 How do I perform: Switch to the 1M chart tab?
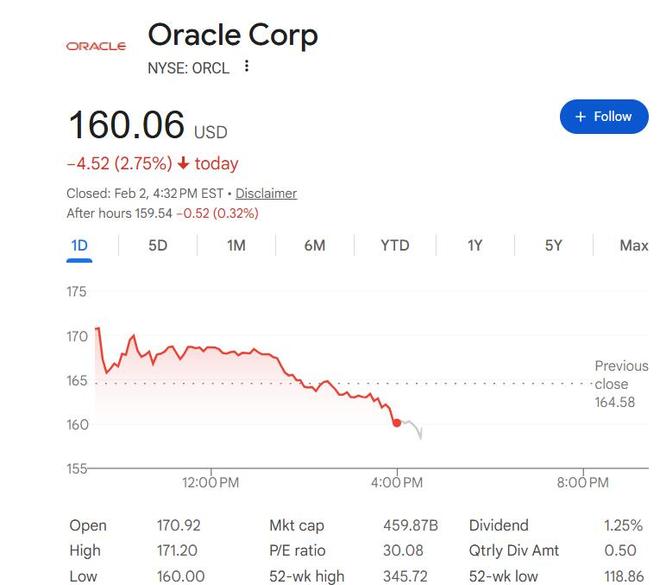point(236,245)
